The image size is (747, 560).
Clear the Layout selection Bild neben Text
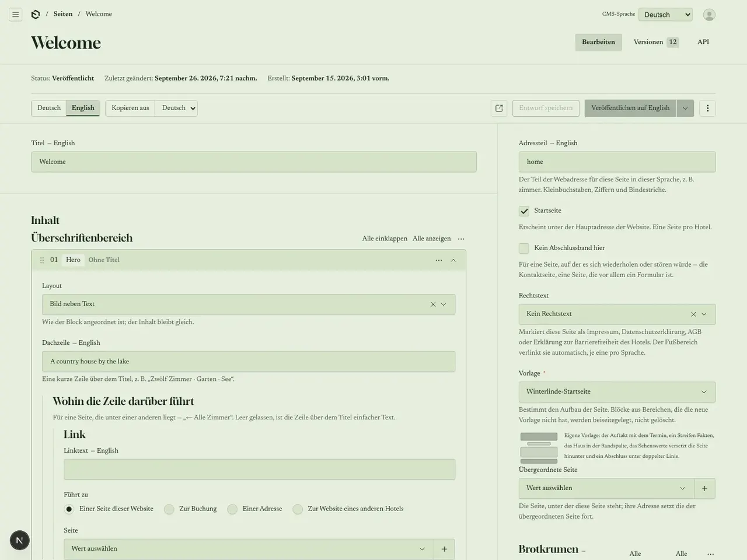click(433, 304)
